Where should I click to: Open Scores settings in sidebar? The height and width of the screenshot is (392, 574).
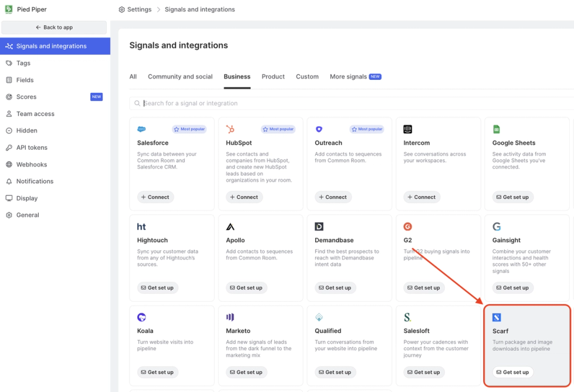point(55,97)
